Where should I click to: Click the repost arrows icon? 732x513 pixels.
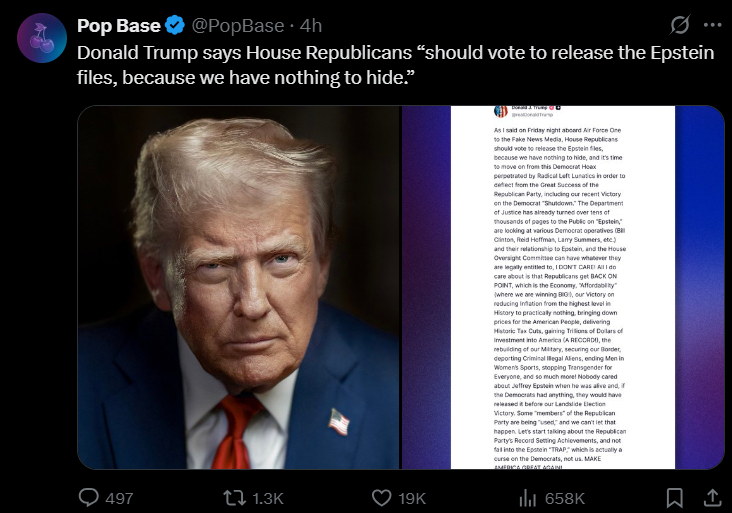click(x=234, y=498)
